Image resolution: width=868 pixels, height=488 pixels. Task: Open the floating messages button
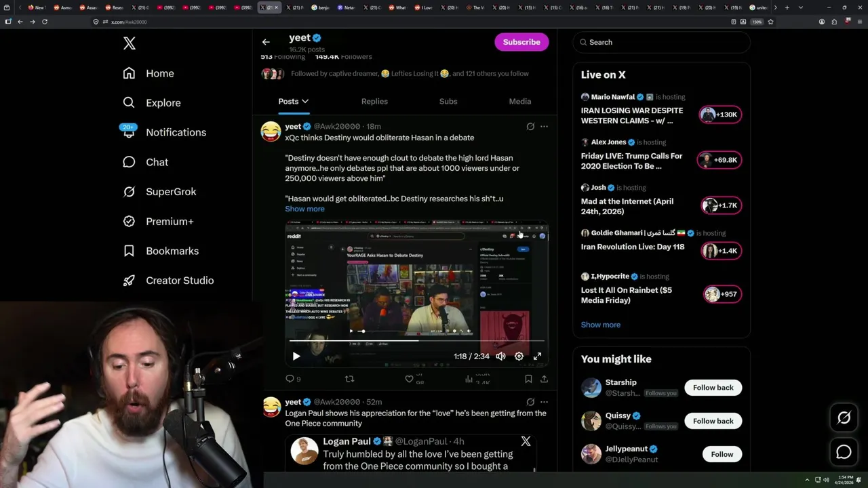844,451
